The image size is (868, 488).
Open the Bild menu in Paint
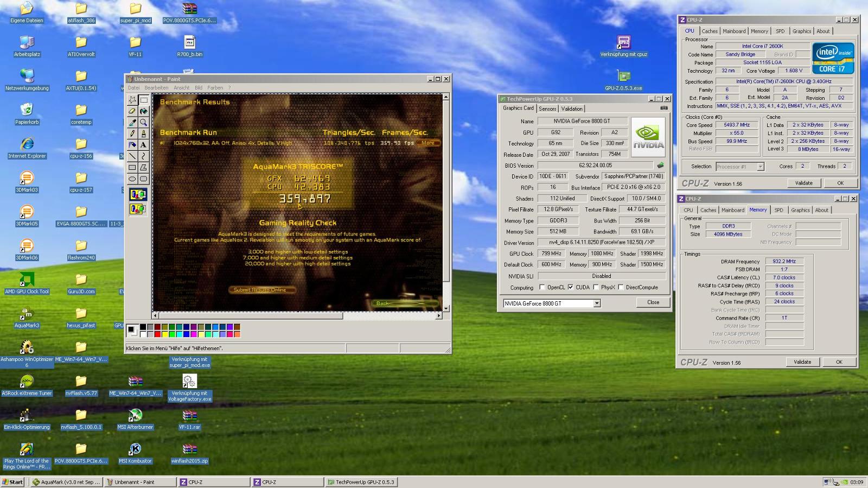click(x=199, y=87)
